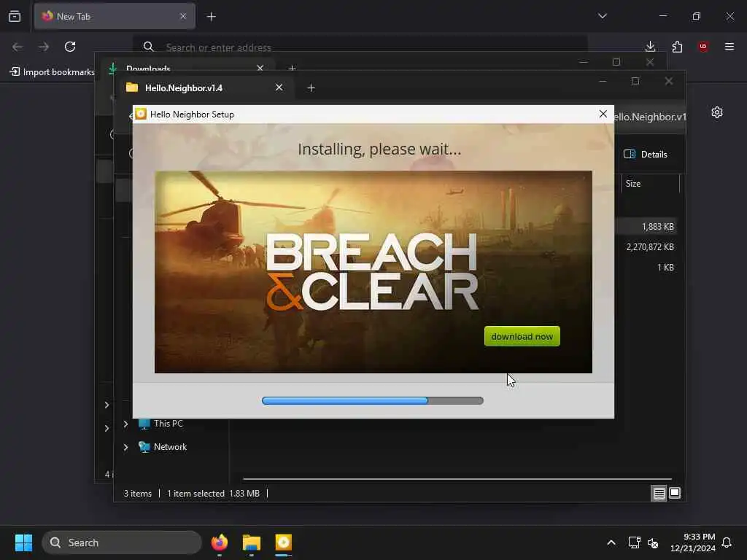
Task: Open the notifications bell
Action: point(727,542)
